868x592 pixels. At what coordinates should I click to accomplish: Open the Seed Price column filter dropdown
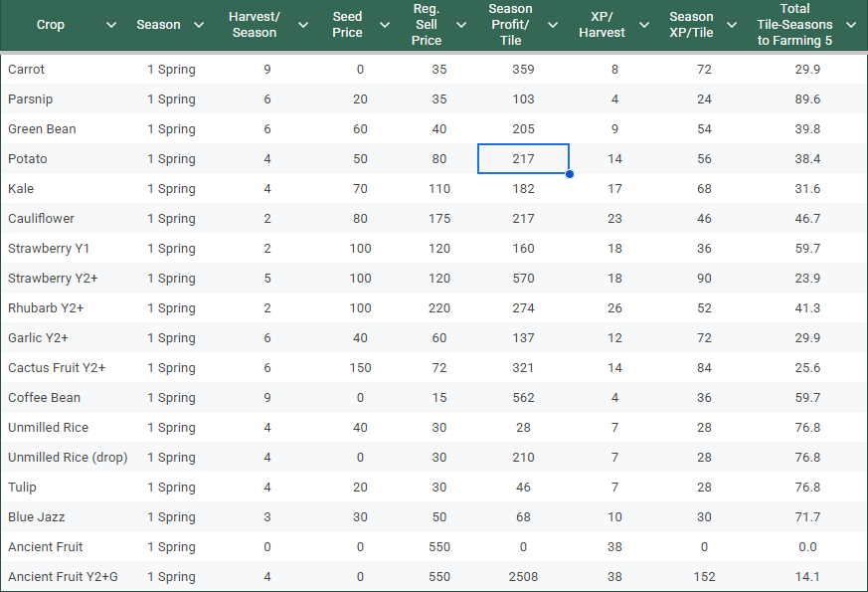point(384,25)
